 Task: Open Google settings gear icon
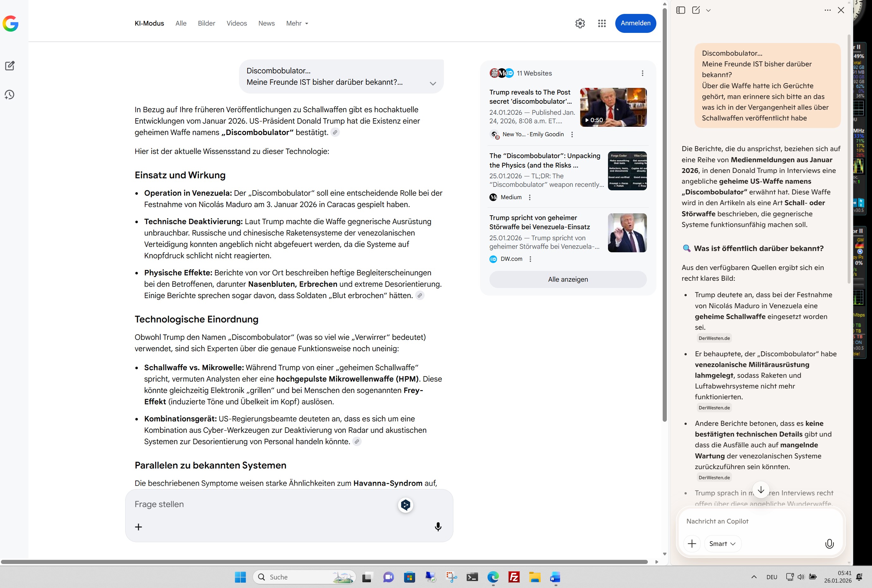tap(580, 23)
